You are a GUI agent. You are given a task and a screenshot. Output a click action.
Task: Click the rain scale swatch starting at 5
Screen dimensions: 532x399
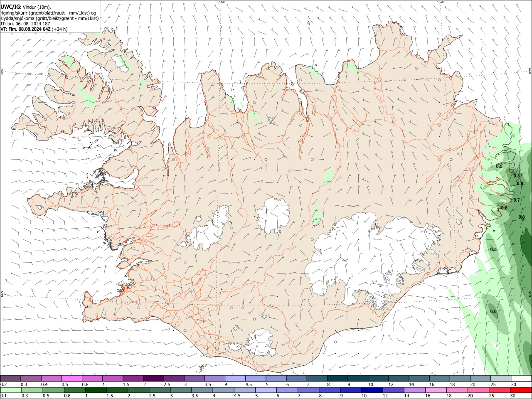point(265,390)
